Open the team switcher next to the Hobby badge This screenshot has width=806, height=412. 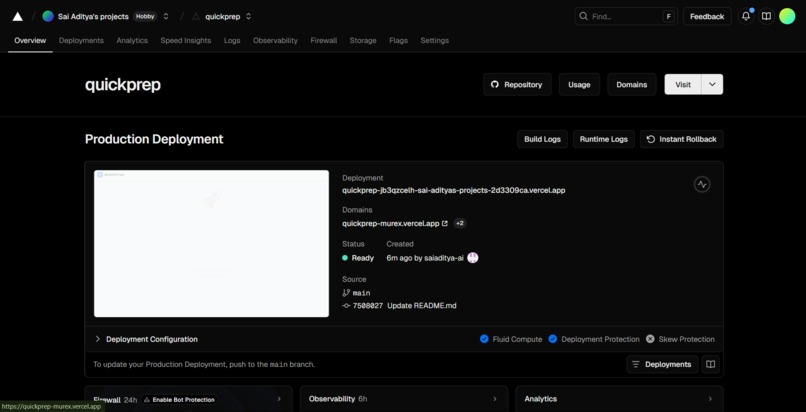coord(166,16)
